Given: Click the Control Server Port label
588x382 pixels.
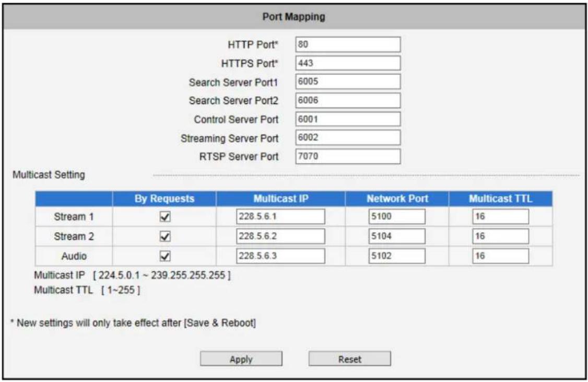Looking at the screenshot, I should click(x=236, y=119).
